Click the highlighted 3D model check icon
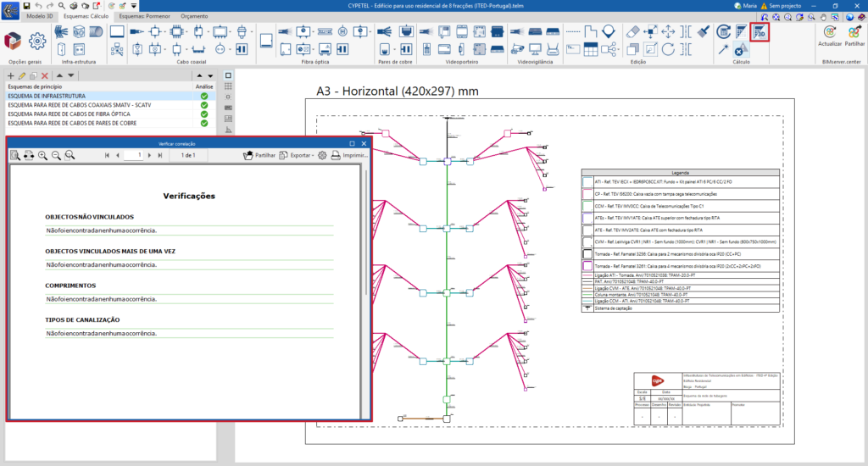Image resolution: width=868 pixels, height=466 pixels. coord(760,32)
